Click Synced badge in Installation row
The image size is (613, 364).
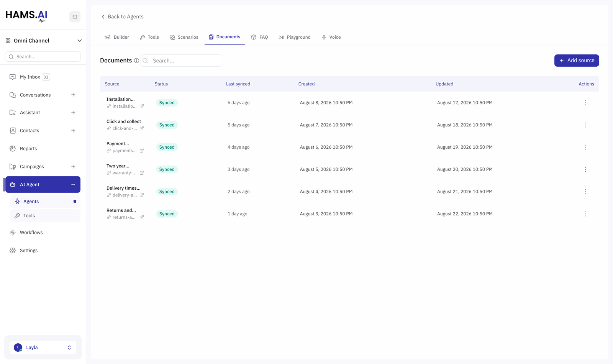pyautogui.click(x=167, y=103)
